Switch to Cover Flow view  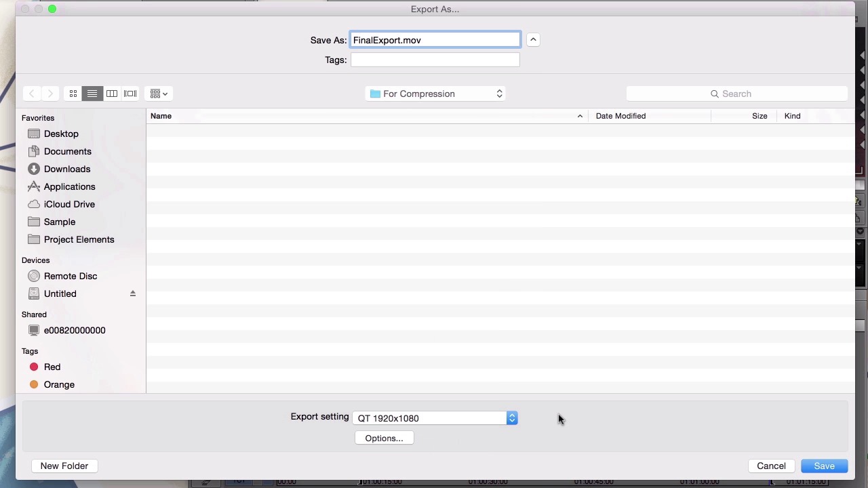click(130, 94)
